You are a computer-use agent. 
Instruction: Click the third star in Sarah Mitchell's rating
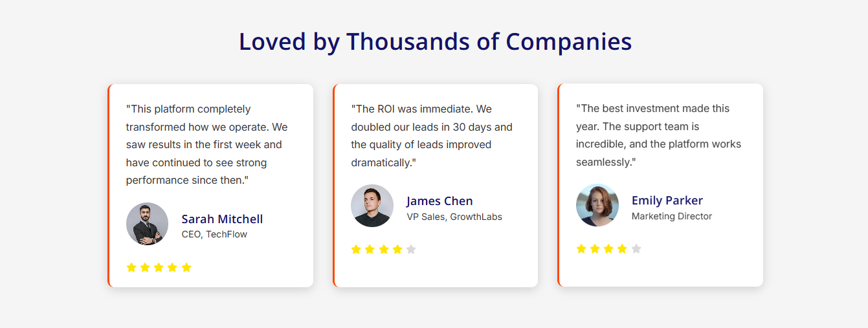point(159,267)
